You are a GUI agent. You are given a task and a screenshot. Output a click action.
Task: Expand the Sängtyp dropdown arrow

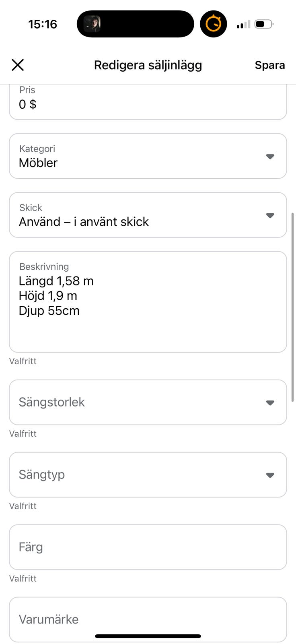point(270,475)
